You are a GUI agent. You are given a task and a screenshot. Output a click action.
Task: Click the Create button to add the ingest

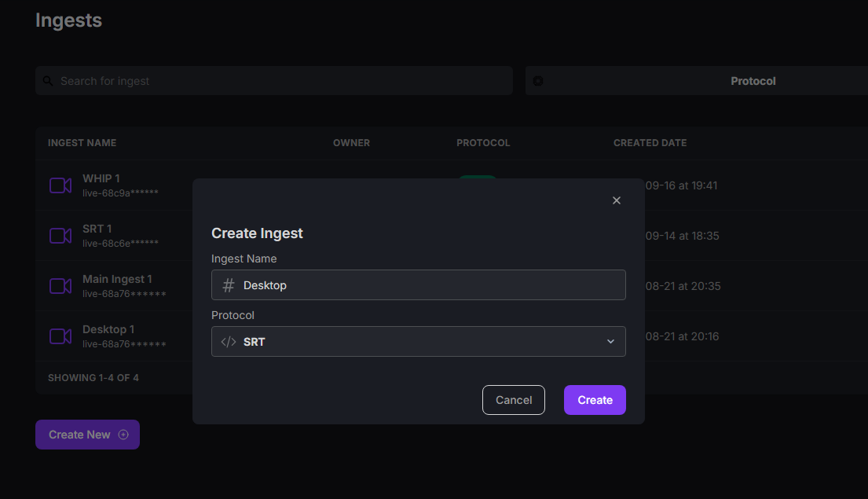[x=595, y=400]
